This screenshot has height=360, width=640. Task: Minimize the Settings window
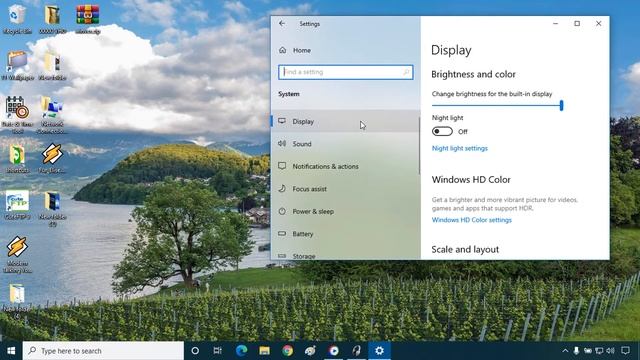pos(556,24)
